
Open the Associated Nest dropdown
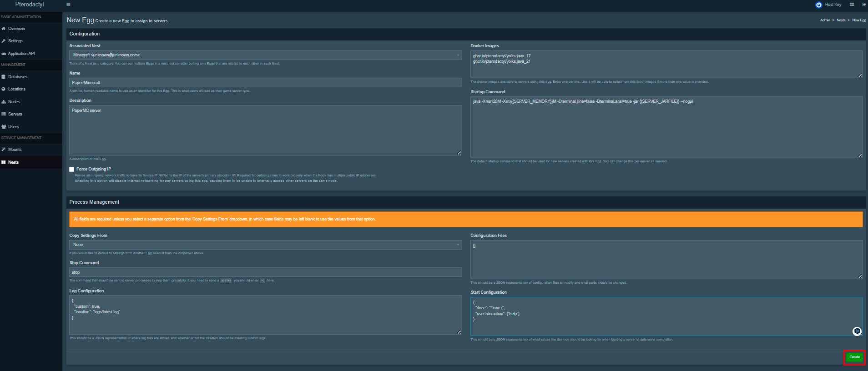tap(266, 55)
